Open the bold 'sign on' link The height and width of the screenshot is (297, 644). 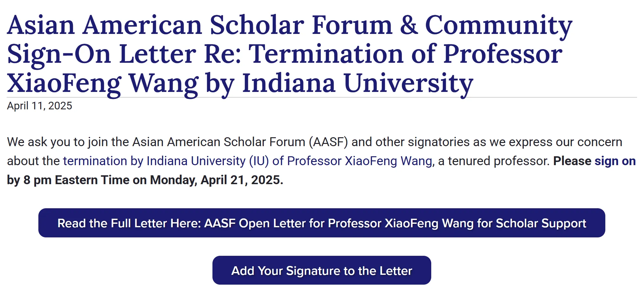pos(615,161)
